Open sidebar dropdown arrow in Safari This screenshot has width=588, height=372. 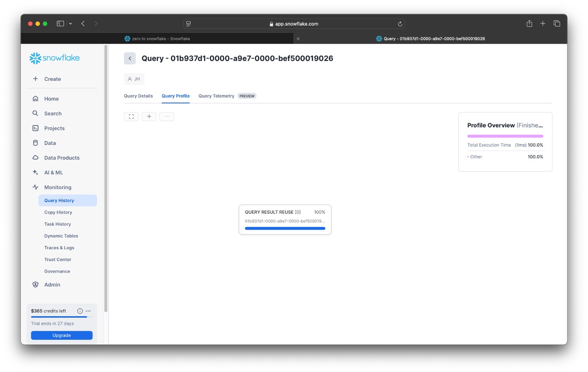pyautogui.click(x=71, y=24)
